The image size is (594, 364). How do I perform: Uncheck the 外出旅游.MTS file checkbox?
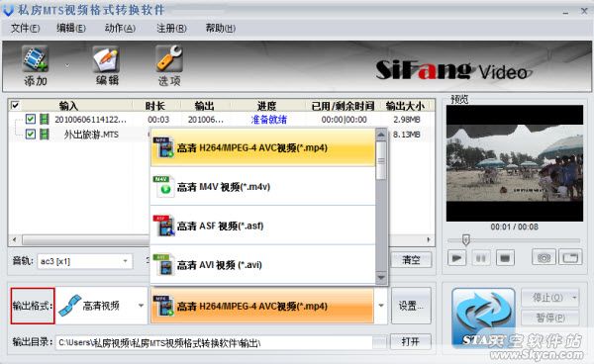(31, 134)
